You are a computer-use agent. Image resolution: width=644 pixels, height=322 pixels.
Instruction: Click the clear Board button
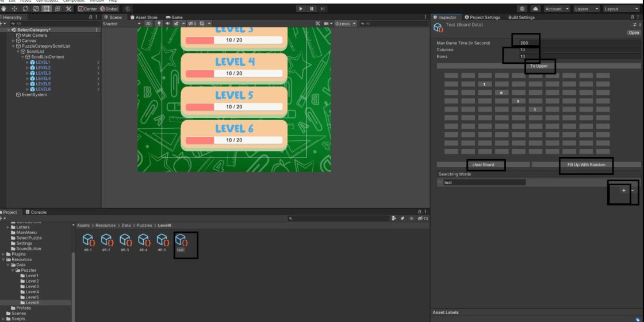click(x=484, y=164)
